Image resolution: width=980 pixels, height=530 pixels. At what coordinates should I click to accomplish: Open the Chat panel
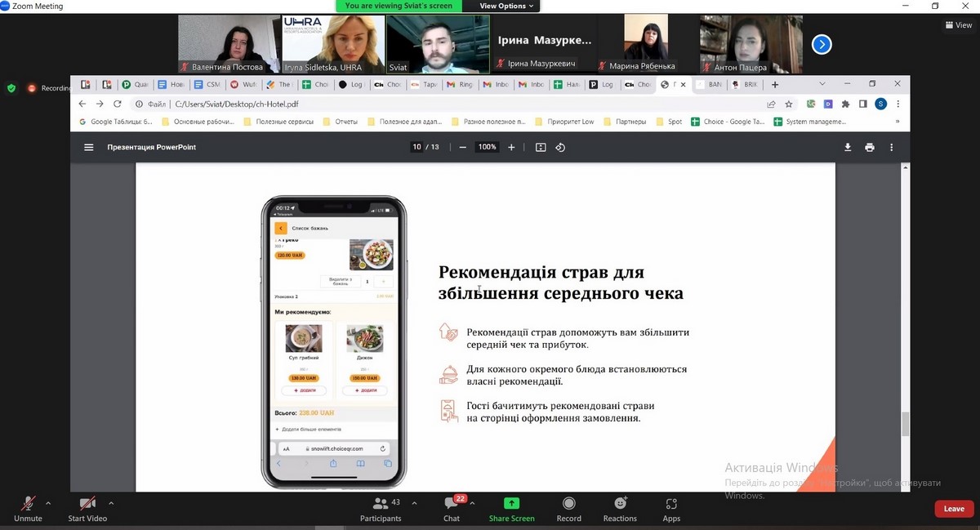coord(452,509)
